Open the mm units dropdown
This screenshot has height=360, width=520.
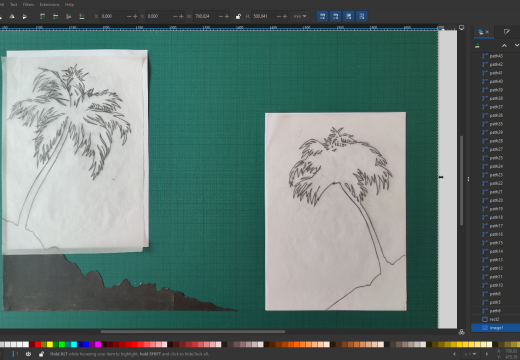click(x=300, y=16)
